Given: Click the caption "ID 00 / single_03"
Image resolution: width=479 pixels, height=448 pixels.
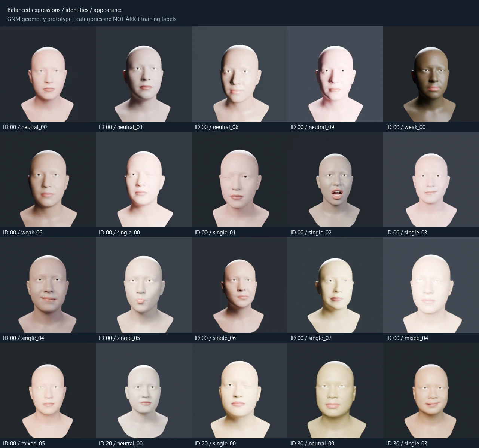Looking at the screenshot, I should pos(407,233).
